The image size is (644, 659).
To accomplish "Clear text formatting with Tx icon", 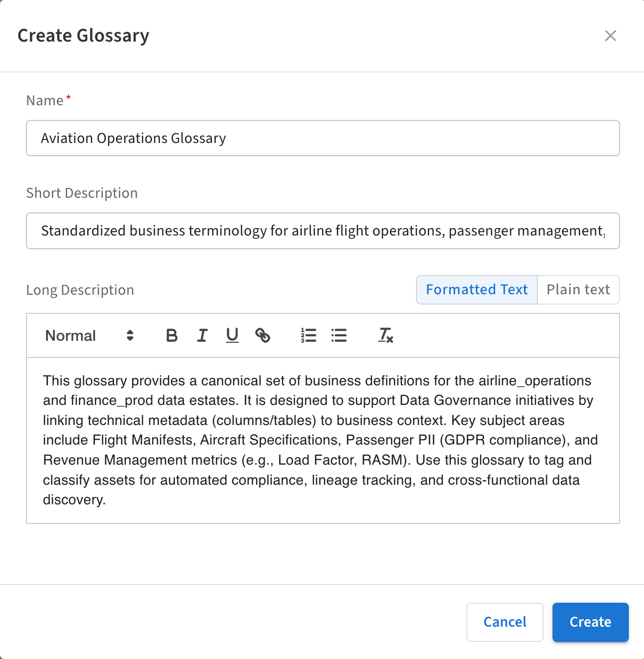I will [386, 335].
